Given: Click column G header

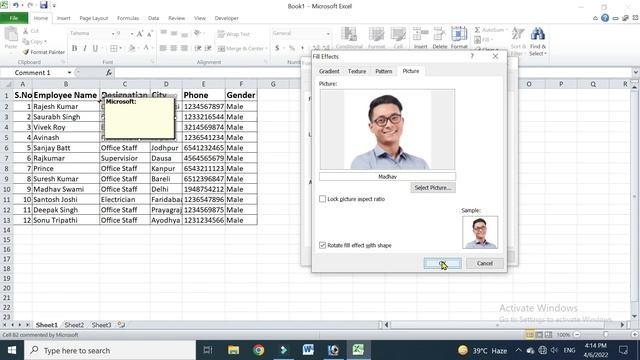Looking at the screenshot, I should click(273, 84).
